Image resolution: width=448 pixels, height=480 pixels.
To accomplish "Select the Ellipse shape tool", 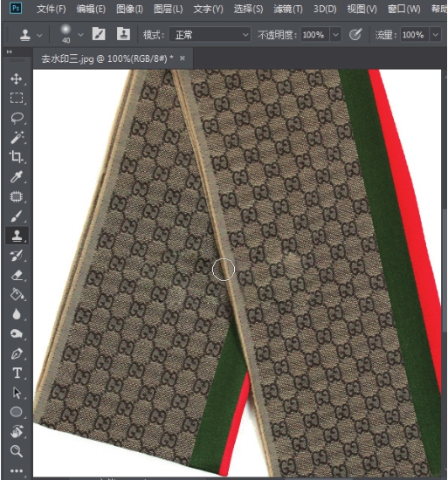I will click(x=17, y=412).
